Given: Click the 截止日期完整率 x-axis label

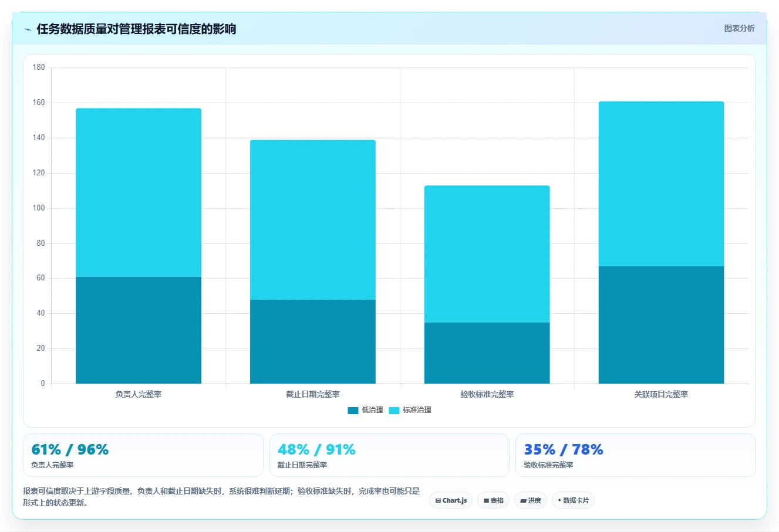Looking at the screenshot, I should (x=313, y=395).
